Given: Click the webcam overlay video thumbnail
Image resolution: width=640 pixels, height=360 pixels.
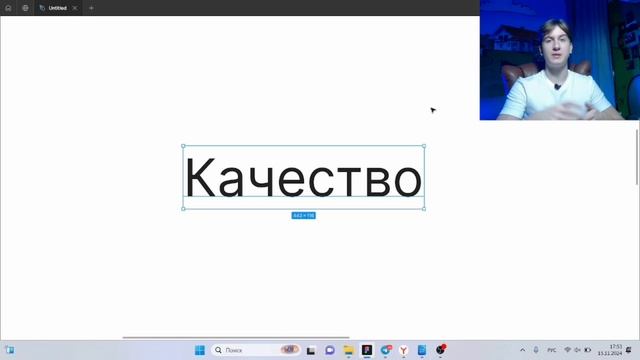Looking at the screenshot, I should pyautogui.click(x=560, y=60).
